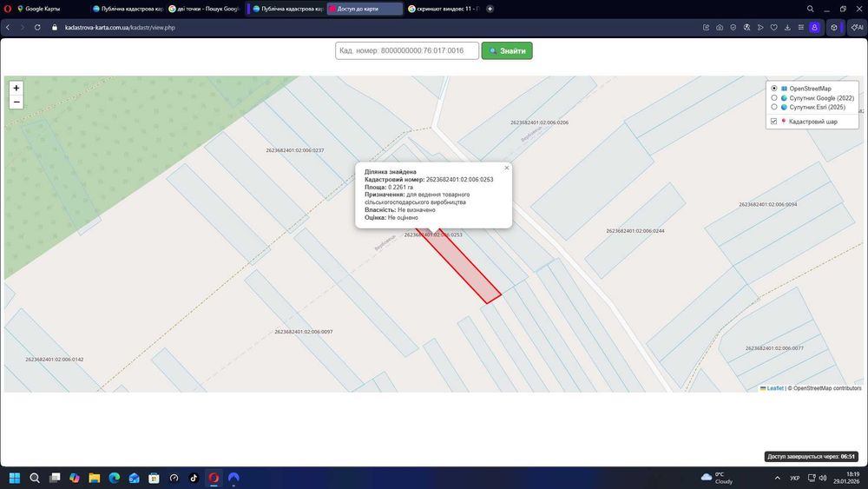Click the site security padlock icon
Screen dimensions: 868x489
pos(54,27)
